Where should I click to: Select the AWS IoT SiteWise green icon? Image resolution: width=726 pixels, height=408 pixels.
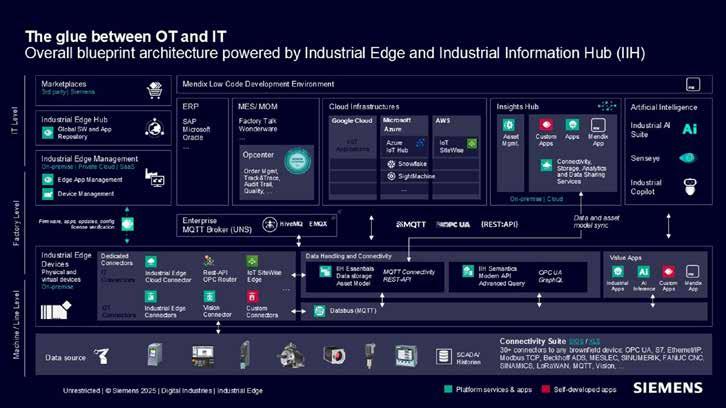pos(472,144)
